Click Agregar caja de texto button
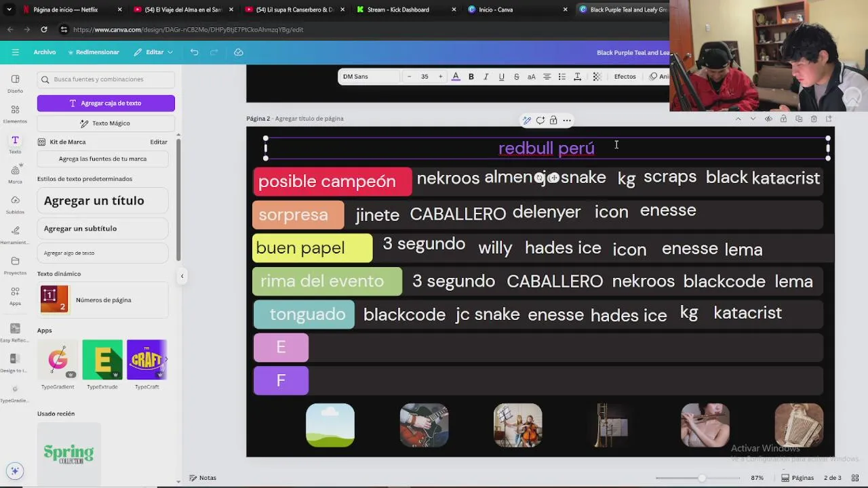The height and width of the screenshot is (488, 868). [106, 103]
